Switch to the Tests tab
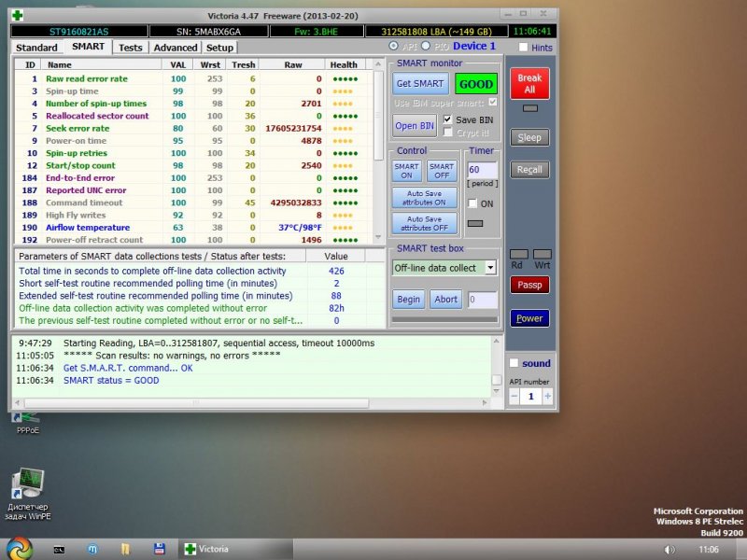747x560 pixels. point(131,48)
